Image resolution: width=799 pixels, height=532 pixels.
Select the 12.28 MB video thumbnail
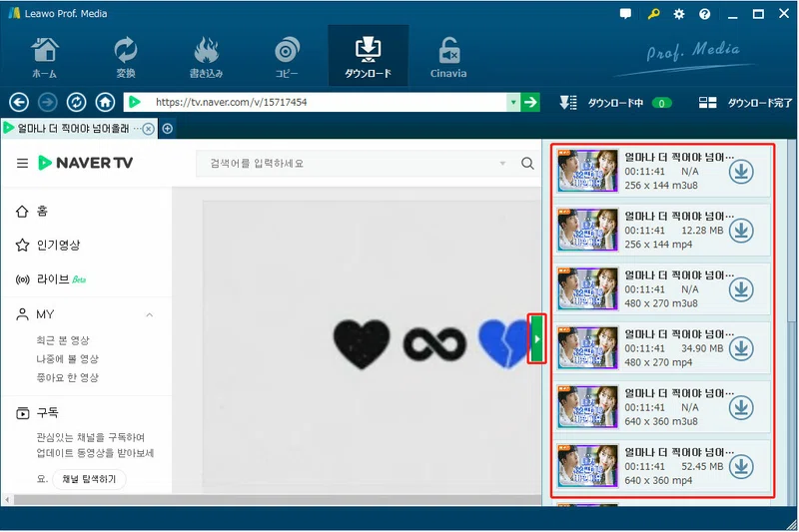pos(587,230)
